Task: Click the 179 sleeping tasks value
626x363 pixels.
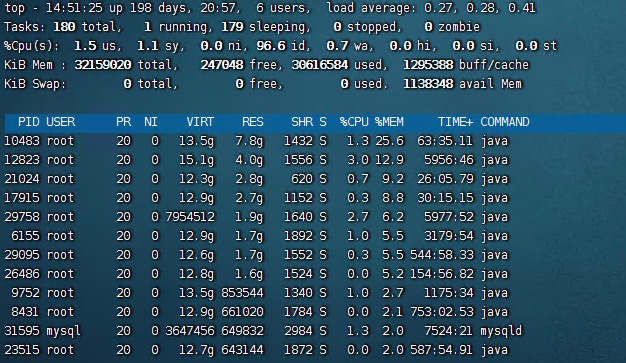Action: click(232, 27)
